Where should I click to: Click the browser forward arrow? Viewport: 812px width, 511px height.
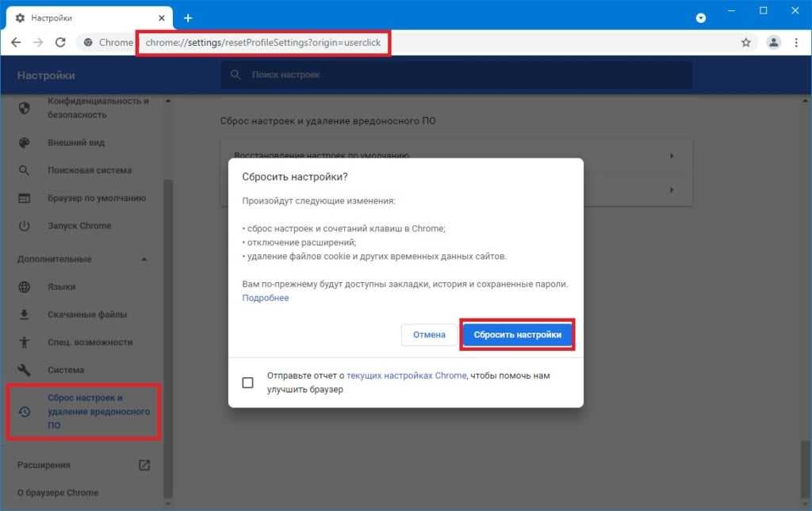[38, 43]
